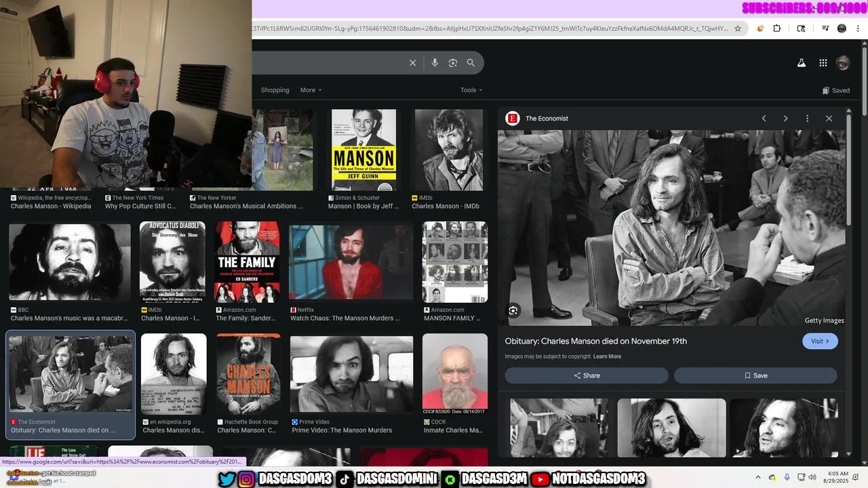Open the Charles Manson - IMDb portrait thumbnail

click(x=449, y=150)
